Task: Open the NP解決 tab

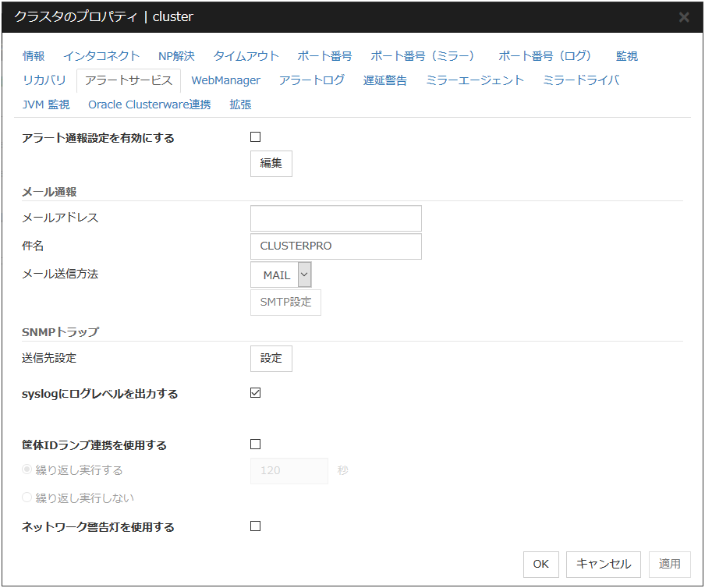Action: [x=176, y=56]
